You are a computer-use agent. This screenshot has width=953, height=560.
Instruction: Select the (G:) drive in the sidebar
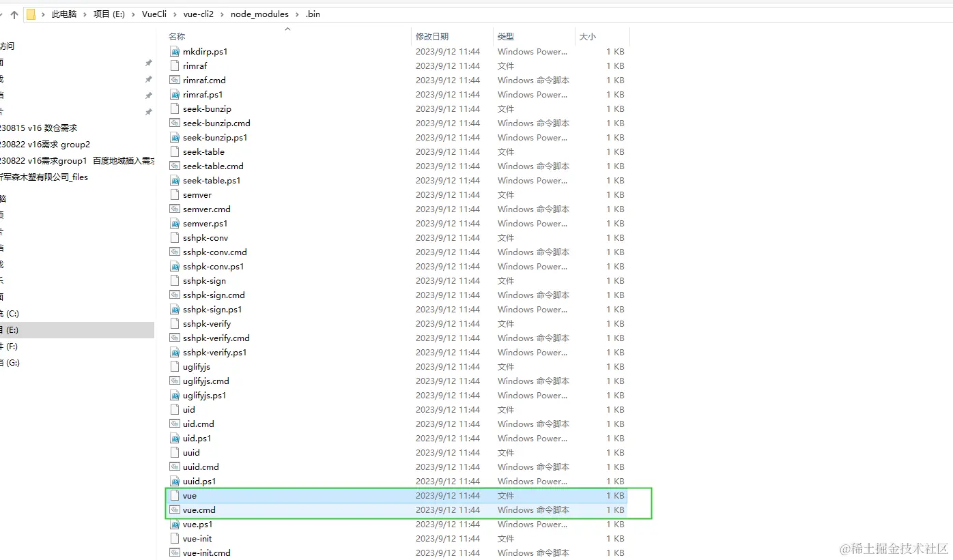pyautogui.click(x=10, y=362)
